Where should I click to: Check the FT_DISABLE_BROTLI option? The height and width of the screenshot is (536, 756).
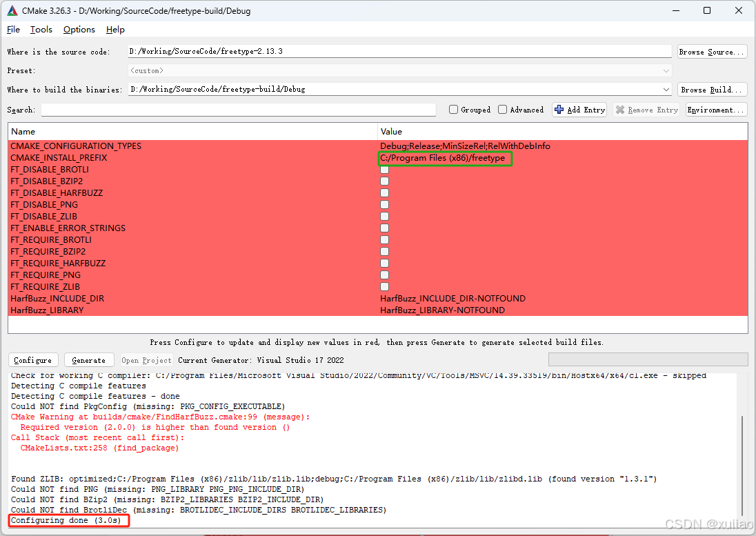pos(384,169)
